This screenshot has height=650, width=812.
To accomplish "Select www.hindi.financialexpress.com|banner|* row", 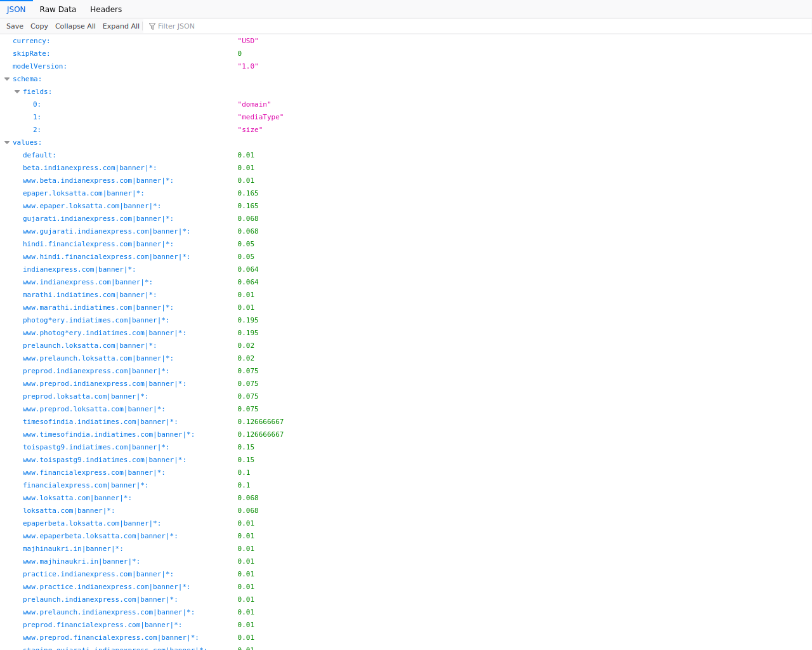I will [x=406, y=256].
